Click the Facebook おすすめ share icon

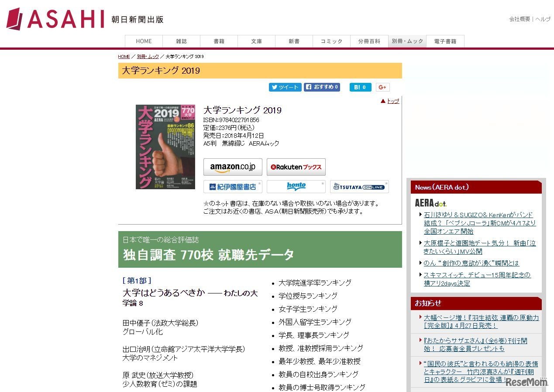322,87
